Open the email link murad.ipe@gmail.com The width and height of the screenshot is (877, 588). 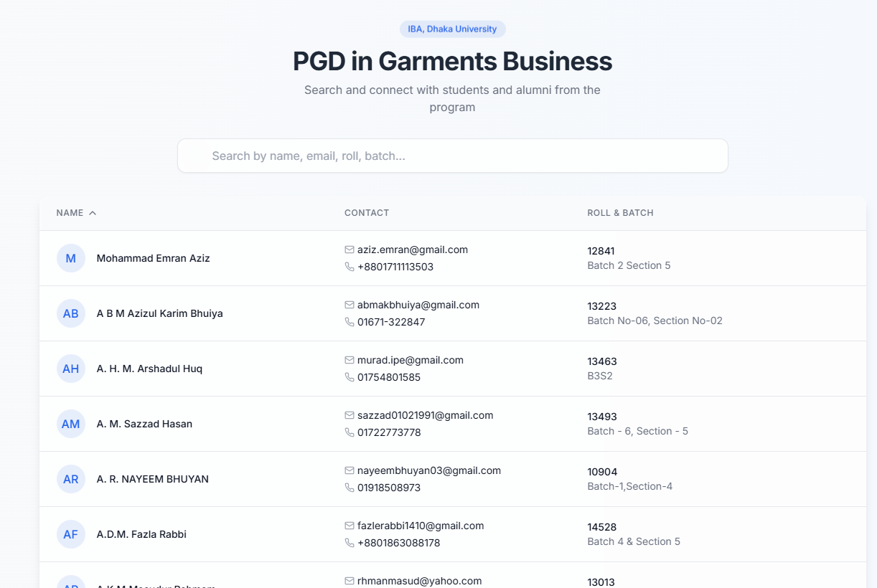point(410,360)
